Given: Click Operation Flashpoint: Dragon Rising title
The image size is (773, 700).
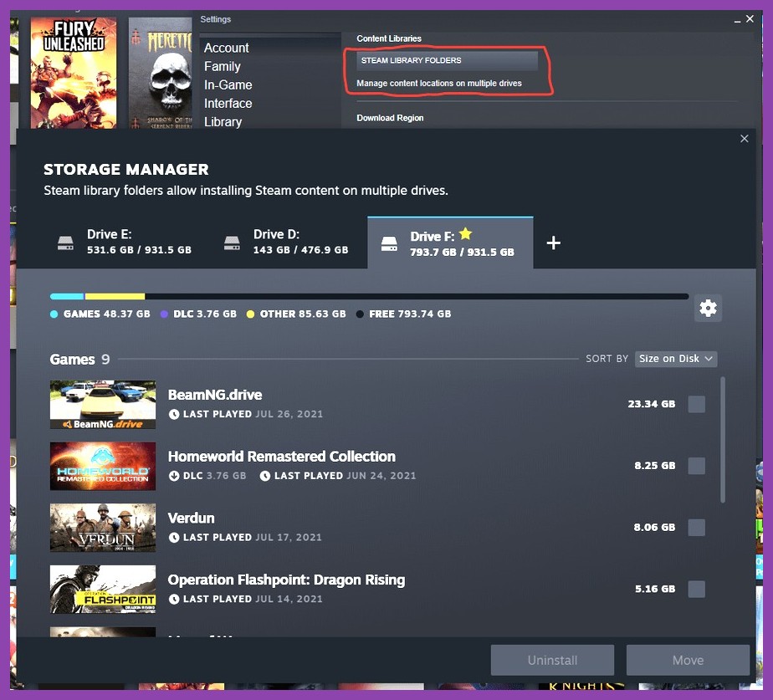Looking at the screenshot, I should pyautogui.click(x=286, y=580).
